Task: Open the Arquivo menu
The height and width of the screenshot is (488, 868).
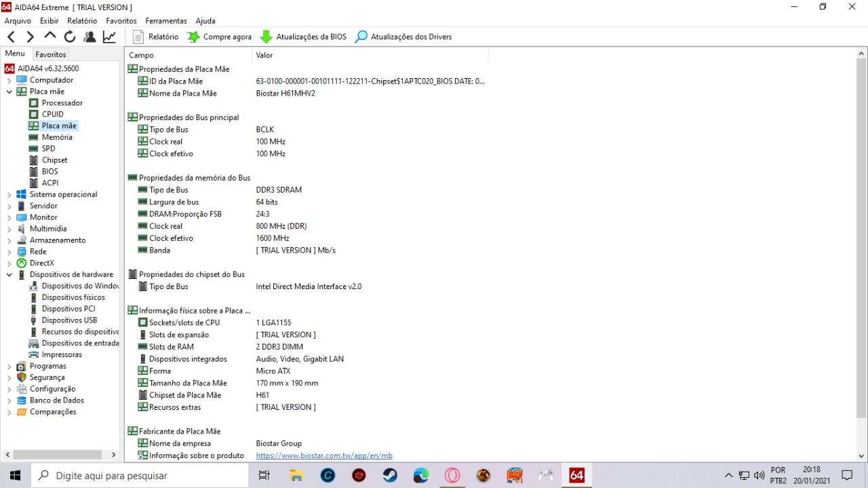Action: point(18,21)
